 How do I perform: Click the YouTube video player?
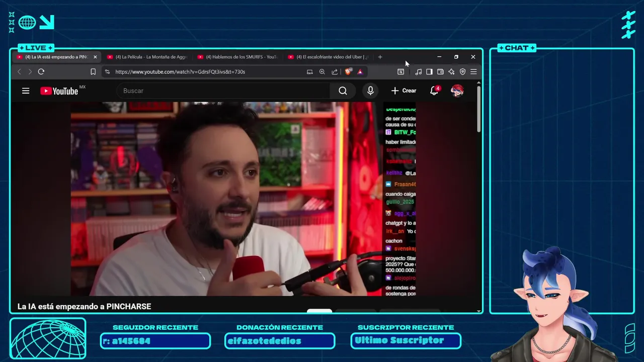[243, 199]
